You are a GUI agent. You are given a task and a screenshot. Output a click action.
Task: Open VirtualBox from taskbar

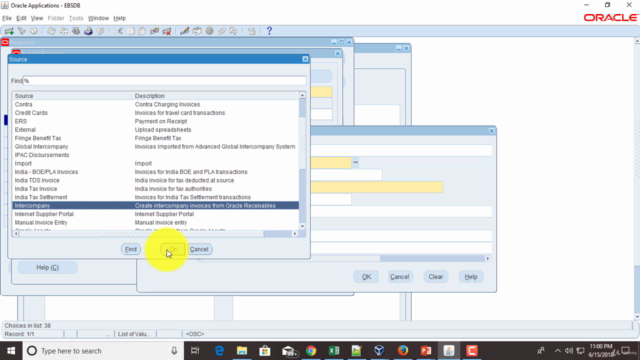[379, 351]
